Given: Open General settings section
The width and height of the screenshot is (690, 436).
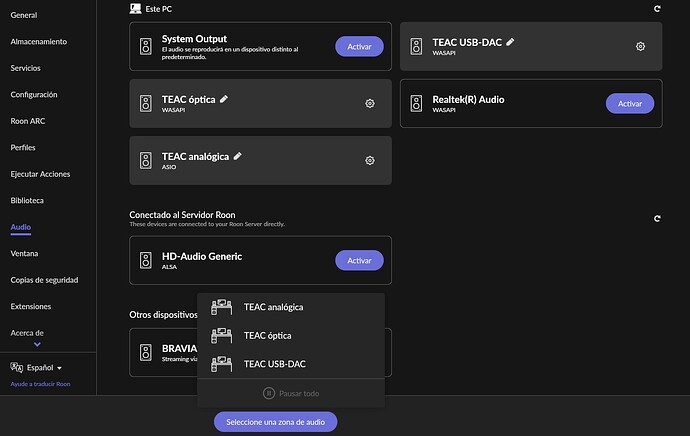Looking at the screenshot, I should pos(24,15).
